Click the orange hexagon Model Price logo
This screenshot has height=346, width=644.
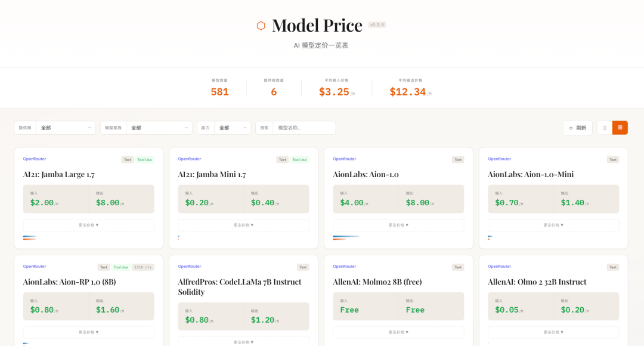tap(261, 26)
